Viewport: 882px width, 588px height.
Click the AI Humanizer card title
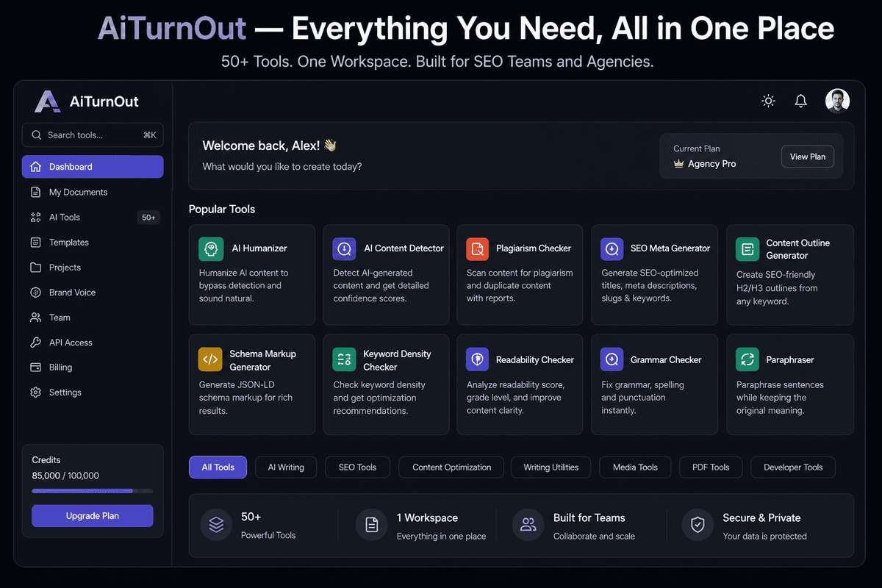click(x=259, y=248)
